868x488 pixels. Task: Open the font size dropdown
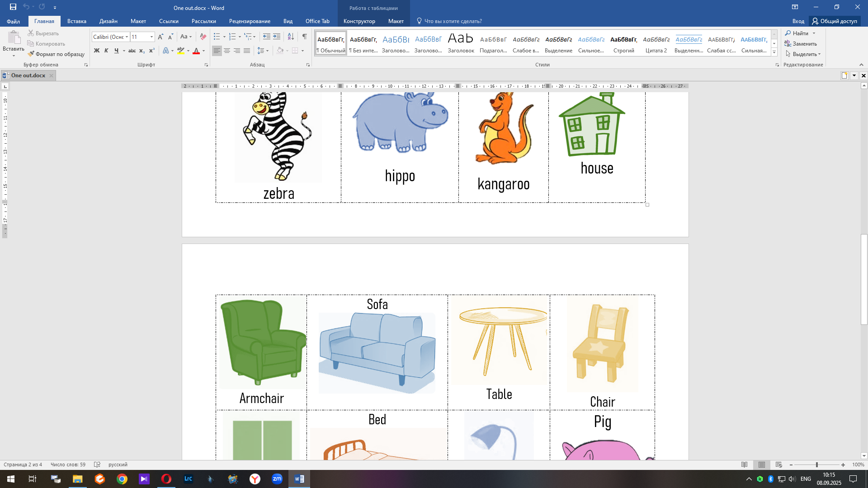(151, 37)
